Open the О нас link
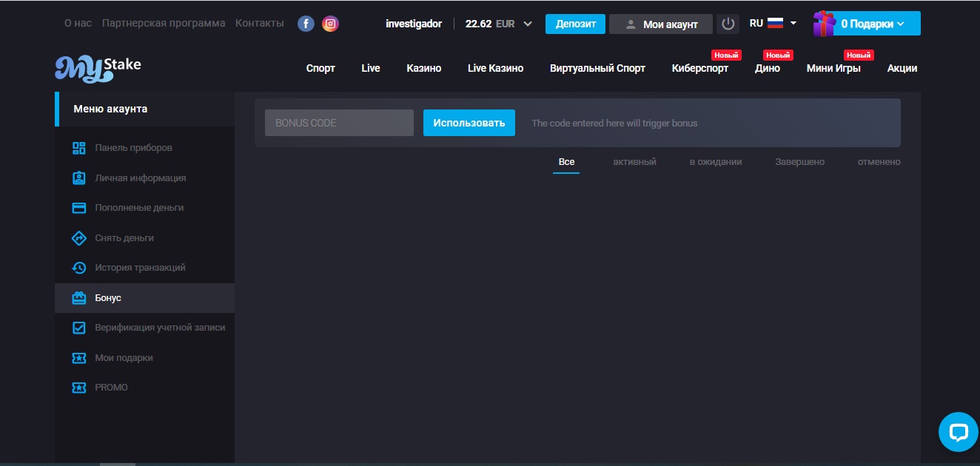Viewport: 980px width, 466px height. (x=78, y=23)
